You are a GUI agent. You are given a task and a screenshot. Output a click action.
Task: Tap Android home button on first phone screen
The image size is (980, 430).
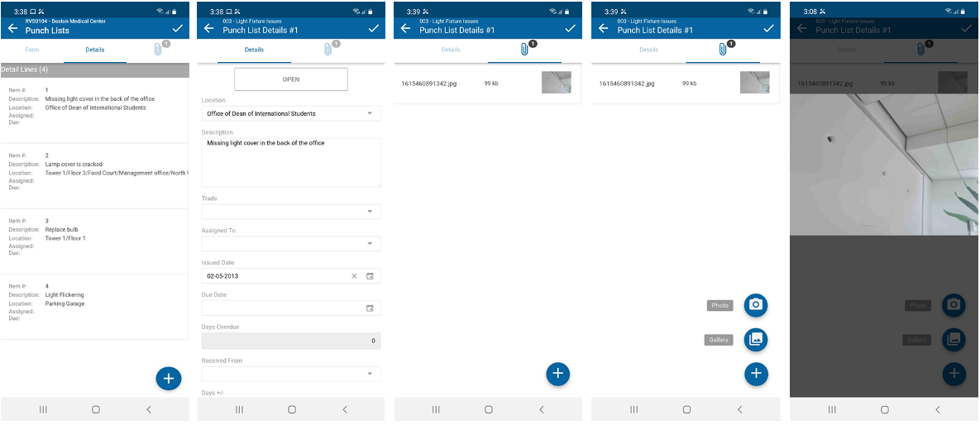(x=96, y=409)
